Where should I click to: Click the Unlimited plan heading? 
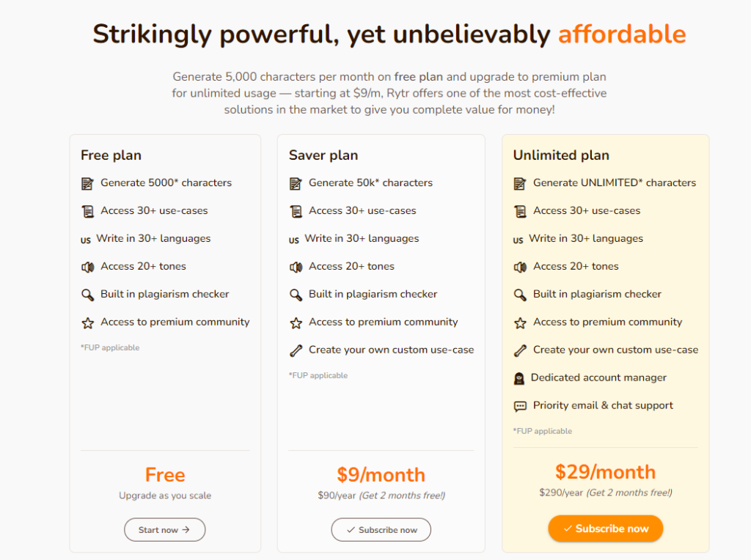[x=561, y=155]
